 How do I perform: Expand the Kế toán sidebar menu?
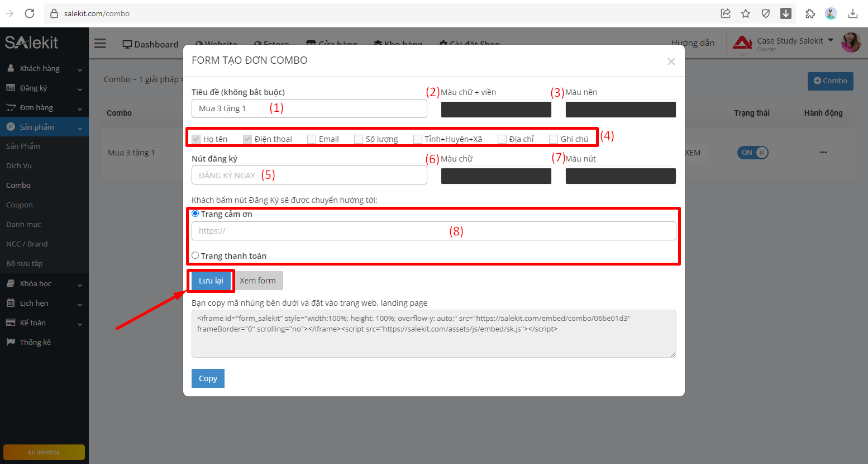80,324
